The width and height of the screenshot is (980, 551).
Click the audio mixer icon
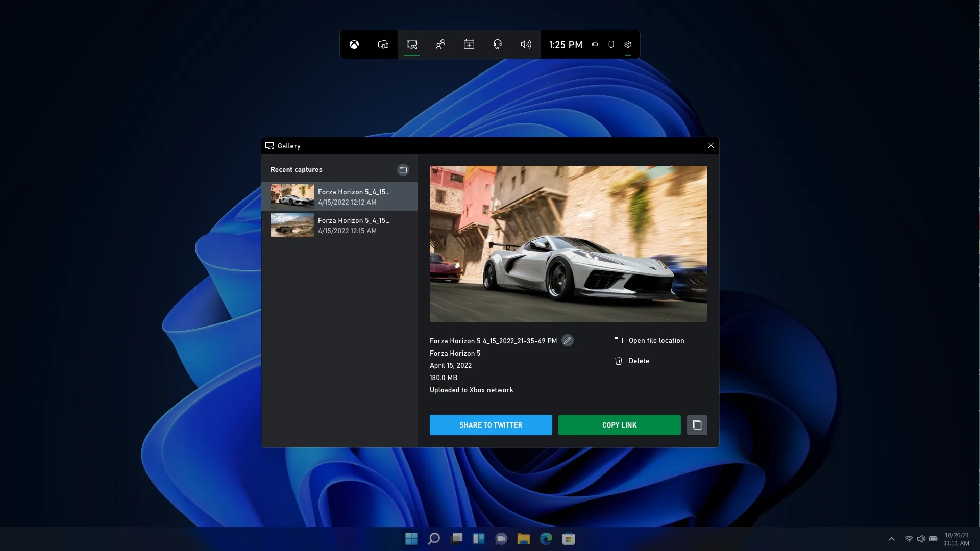(x=526, y=44)
